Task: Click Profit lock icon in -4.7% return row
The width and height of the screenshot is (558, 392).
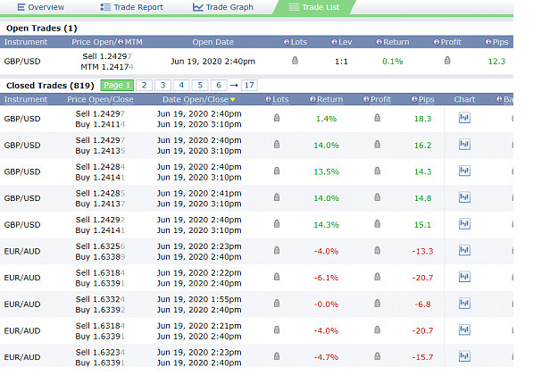Action: pos(378,356)
